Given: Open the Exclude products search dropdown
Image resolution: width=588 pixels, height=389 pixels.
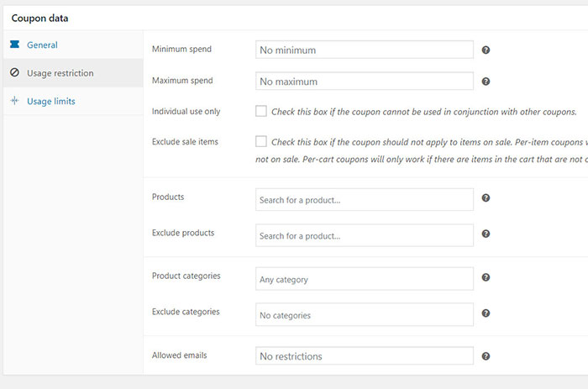Looking at the screenshot, I should 364,235.
